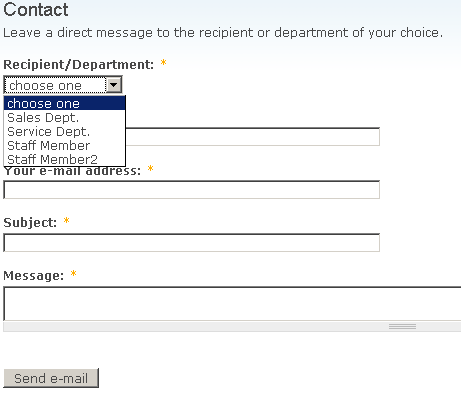This screenshot has height=395, width=461.
Task: Click the 'Subject:' field label
Action: coord(30,222)
